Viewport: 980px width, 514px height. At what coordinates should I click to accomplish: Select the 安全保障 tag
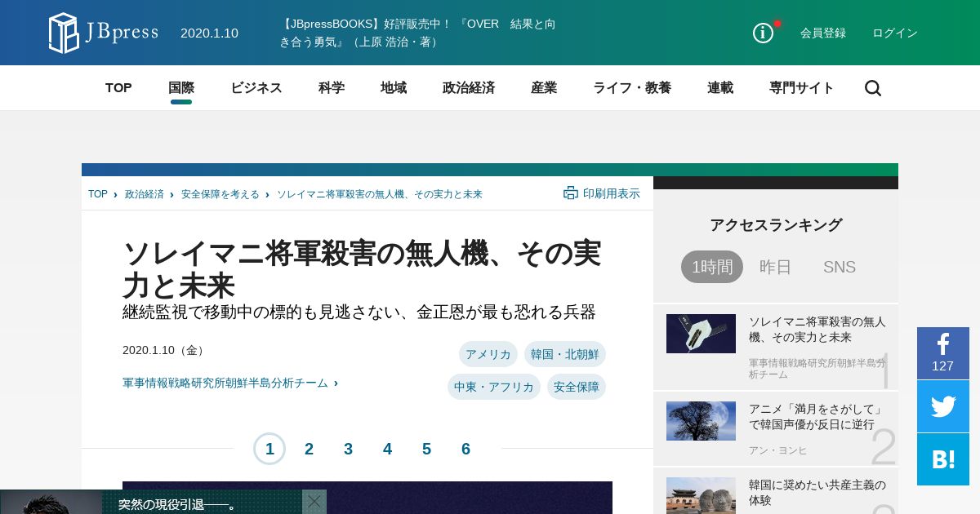(x=577, y=387)
